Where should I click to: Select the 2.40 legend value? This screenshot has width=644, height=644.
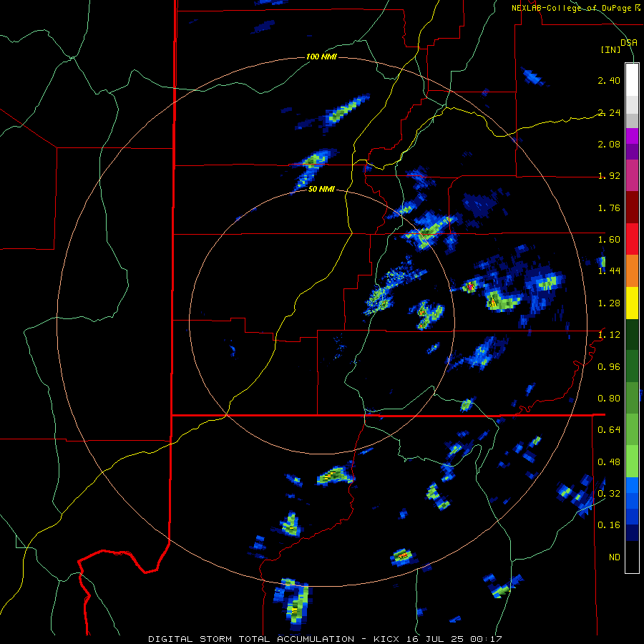pos(609,80)
